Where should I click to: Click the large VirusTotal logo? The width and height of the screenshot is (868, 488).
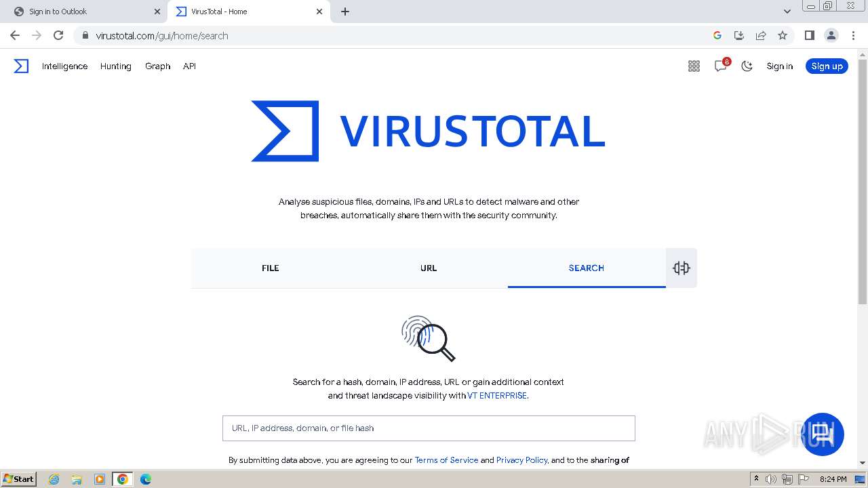tap(428, 131)
